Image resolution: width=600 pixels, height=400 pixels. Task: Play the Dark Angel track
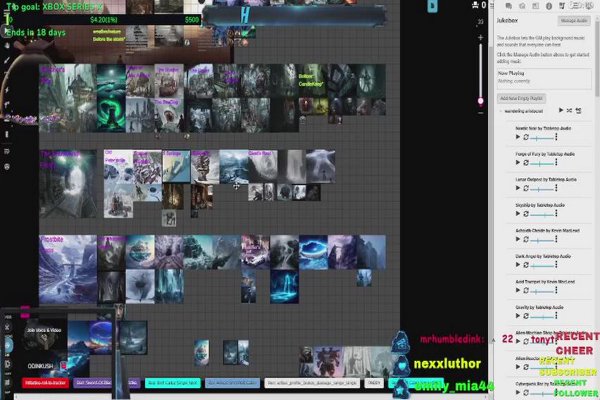518,264
